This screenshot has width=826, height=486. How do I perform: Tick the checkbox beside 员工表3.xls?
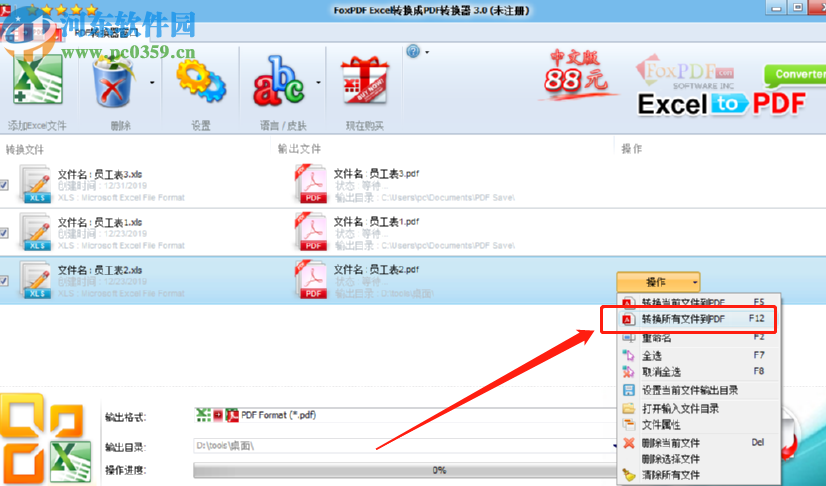(x=4, y=185)
